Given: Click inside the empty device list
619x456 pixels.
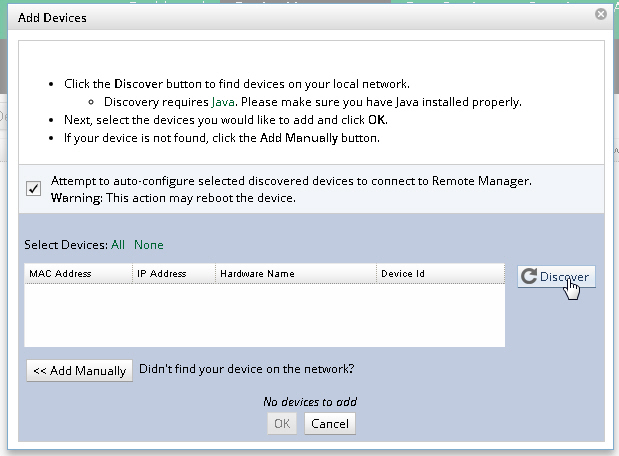Looking at the screenshot, I should 265,315.
